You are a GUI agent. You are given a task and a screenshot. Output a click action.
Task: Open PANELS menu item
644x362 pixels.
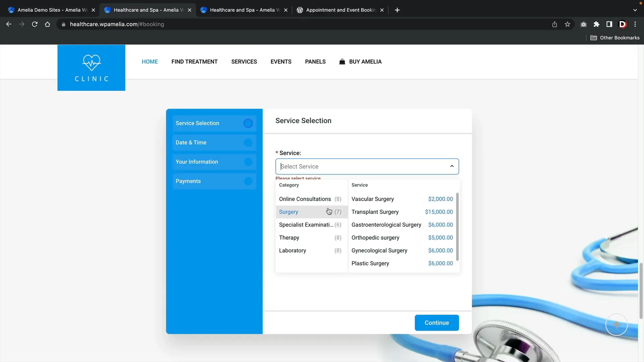click(315, 62)
